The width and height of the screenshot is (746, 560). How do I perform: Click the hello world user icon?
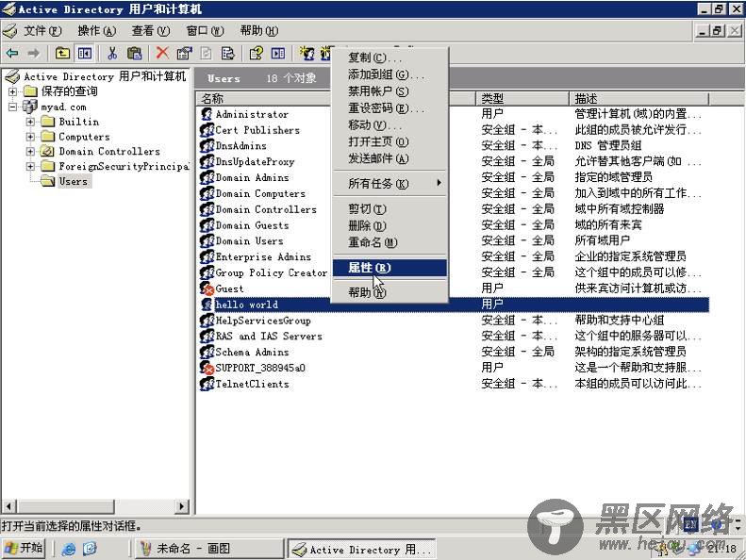pos(207,305)
